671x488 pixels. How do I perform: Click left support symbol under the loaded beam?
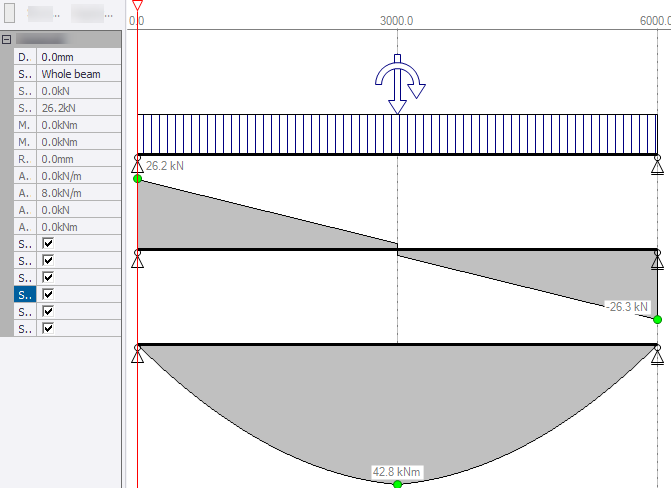[x=137, y=163]
